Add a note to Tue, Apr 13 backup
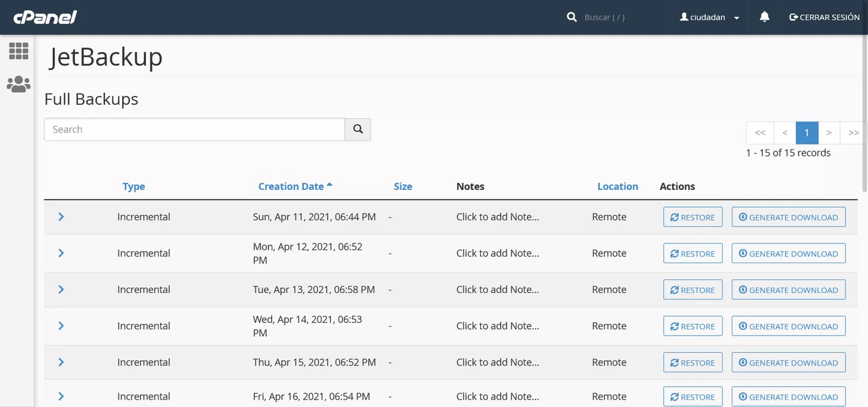Image resolution: width=868 pixels, height=407 pixels. (x=498, y=290)
